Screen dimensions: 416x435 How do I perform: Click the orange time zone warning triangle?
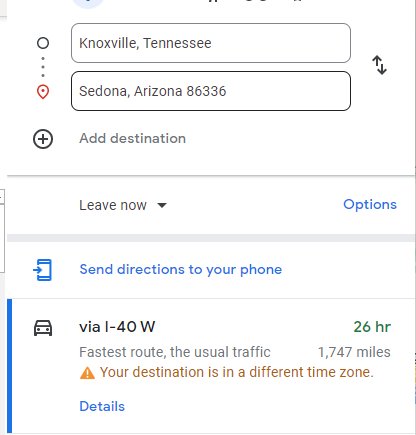coord(87,373)
